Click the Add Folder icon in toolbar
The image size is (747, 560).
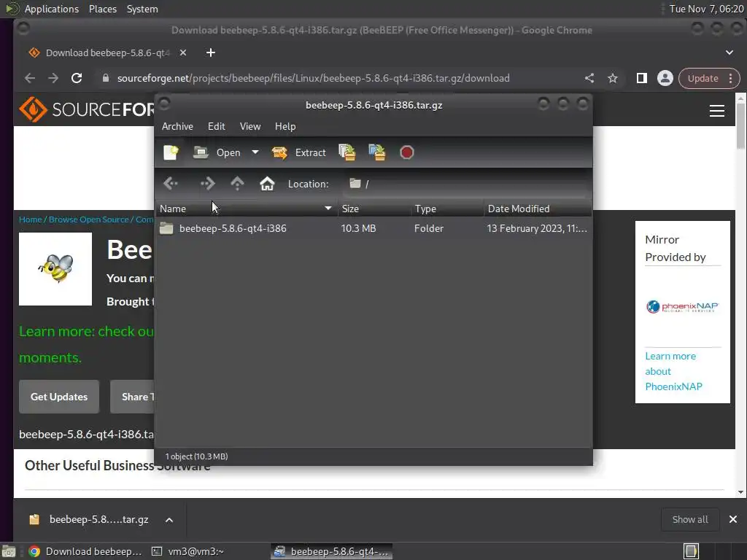click(377, 152)
